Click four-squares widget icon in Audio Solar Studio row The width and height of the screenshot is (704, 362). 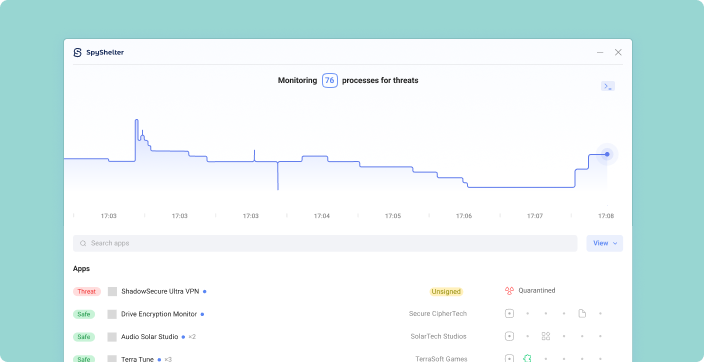546,336
